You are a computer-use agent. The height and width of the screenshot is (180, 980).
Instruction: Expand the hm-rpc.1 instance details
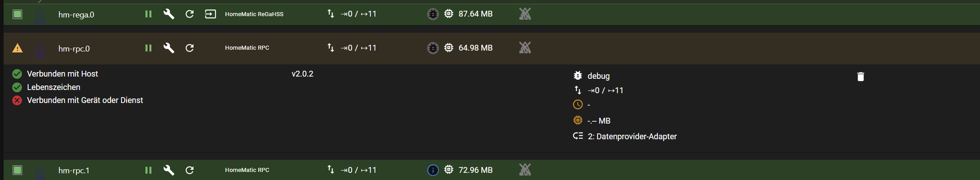click(x=715, y=170)
